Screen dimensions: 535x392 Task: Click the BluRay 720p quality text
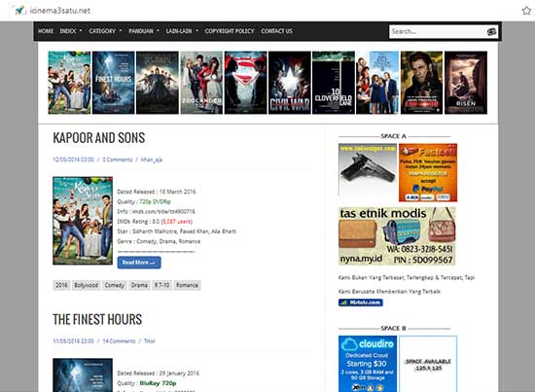click(158, 383)
